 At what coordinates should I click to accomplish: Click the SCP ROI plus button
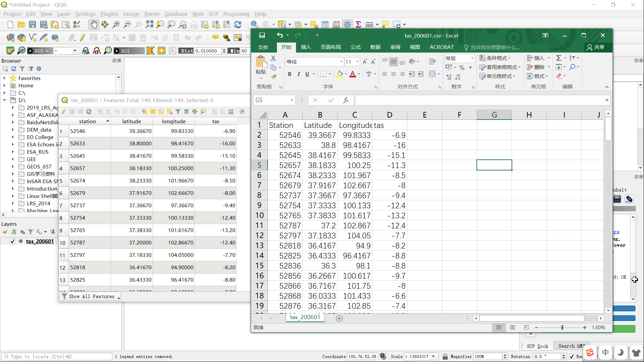[162, 51]
